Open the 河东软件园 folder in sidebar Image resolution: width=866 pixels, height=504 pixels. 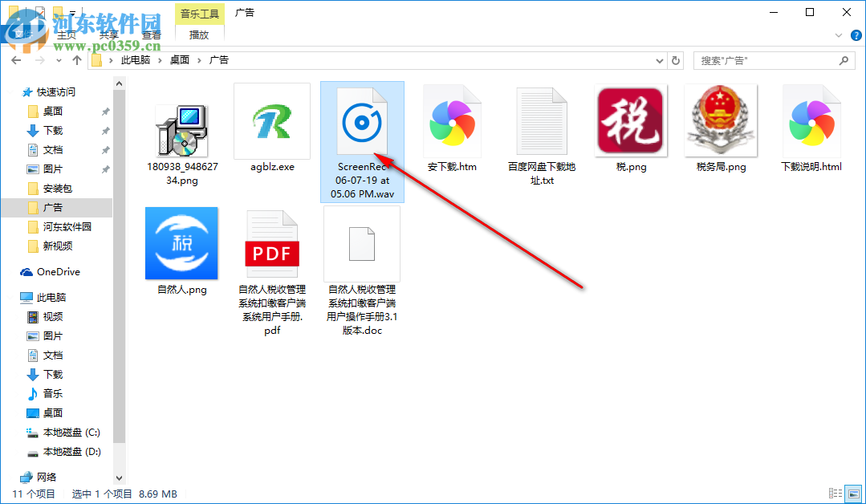[x=67, y=227]
